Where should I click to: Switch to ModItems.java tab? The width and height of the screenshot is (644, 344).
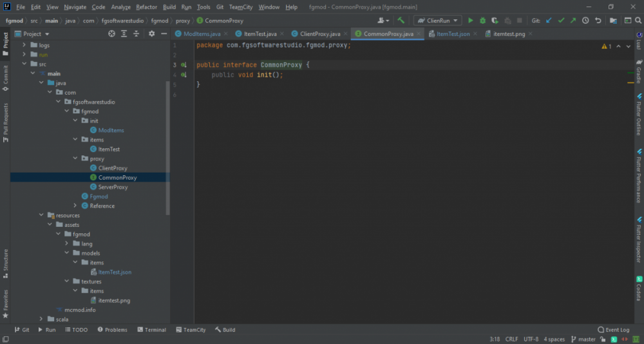coord(202,33)
